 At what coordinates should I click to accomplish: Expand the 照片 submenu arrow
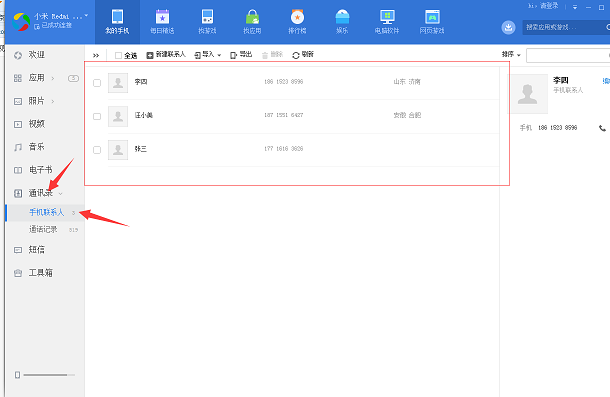click(53, 101)
